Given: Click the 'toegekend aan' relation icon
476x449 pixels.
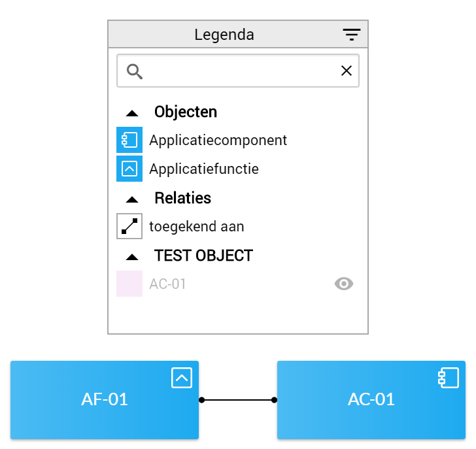Looking at the screenshot, I should [x=129, y=226].
